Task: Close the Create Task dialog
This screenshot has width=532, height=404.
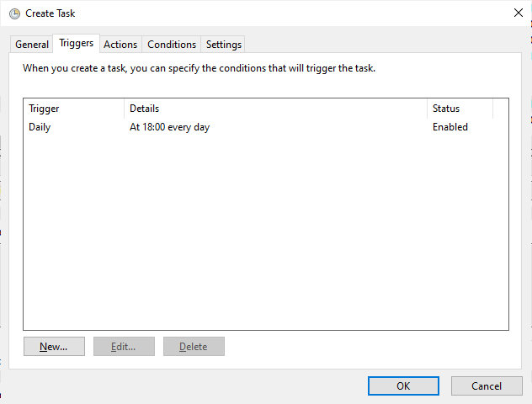Action: pyautogui.click(x=518, y=13)
